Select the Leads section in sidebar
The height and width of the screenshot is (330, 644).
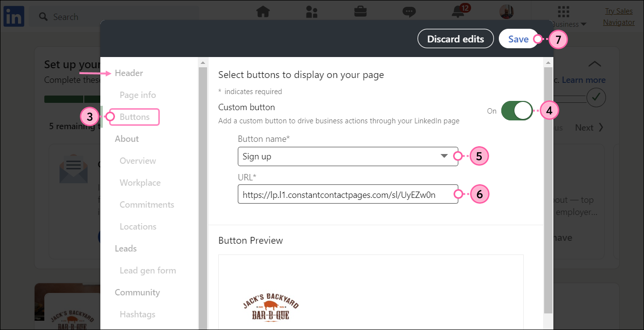pos(126,249)
